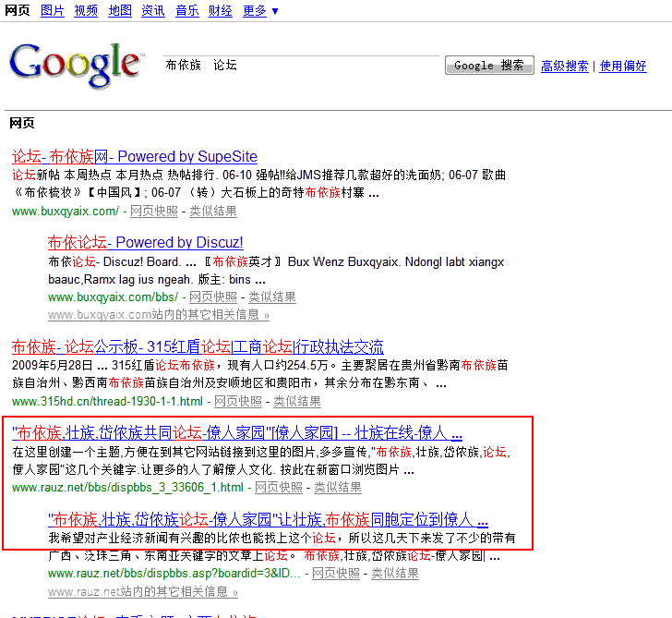Open the 财经 navigation link
The width and height of the screenshot is (672, 618).
(221, 11)
